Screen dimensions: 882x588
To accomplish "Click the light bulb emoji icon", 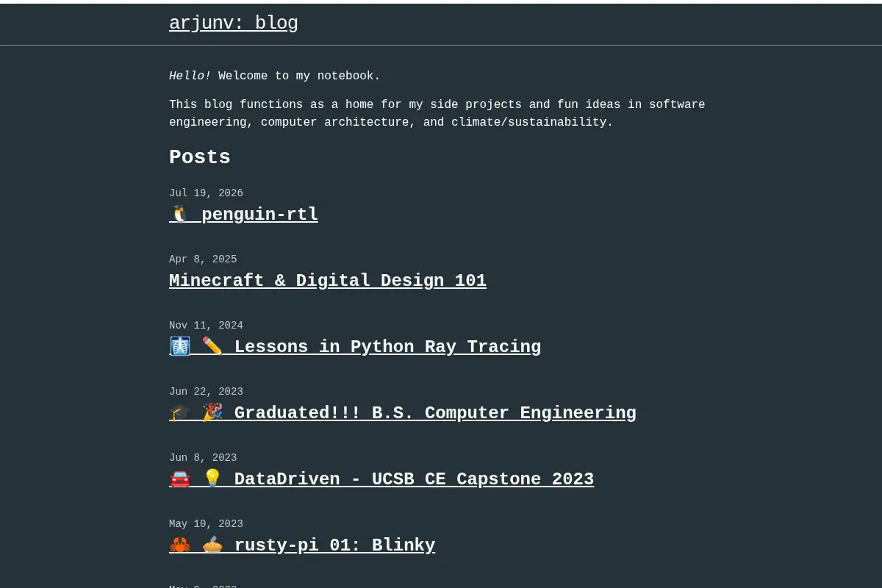I will coord(212,479).
